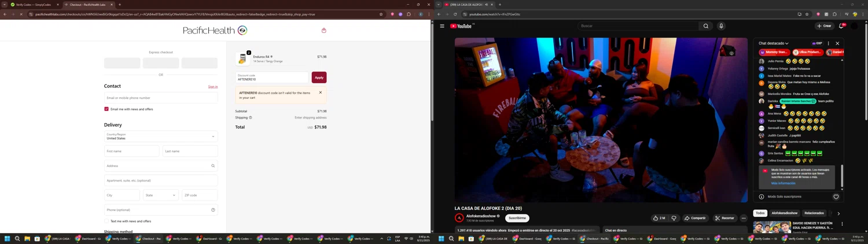Click the Crear button on YouTube

point(824,26)
